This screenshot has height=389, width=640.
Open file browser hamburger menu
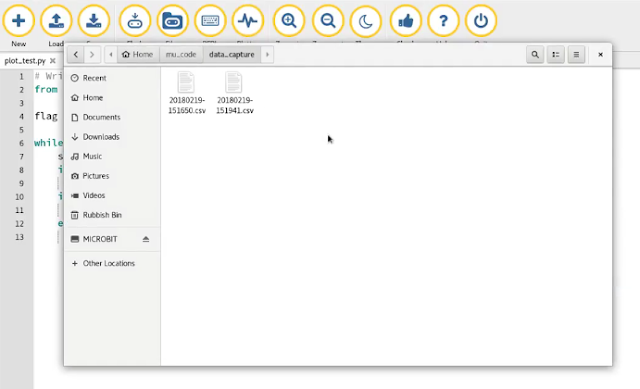pyautogui.click(x=576, y=54)
